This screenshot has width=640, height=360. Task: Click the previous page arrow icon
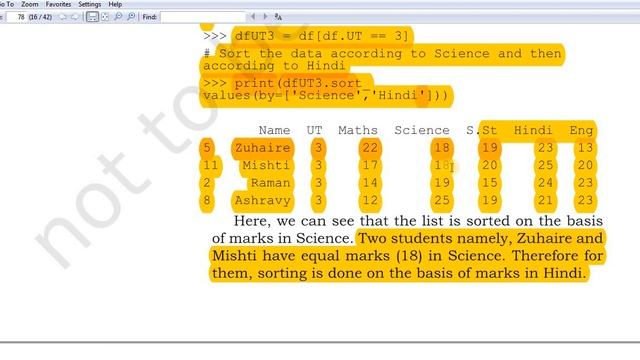coord(63,17)
